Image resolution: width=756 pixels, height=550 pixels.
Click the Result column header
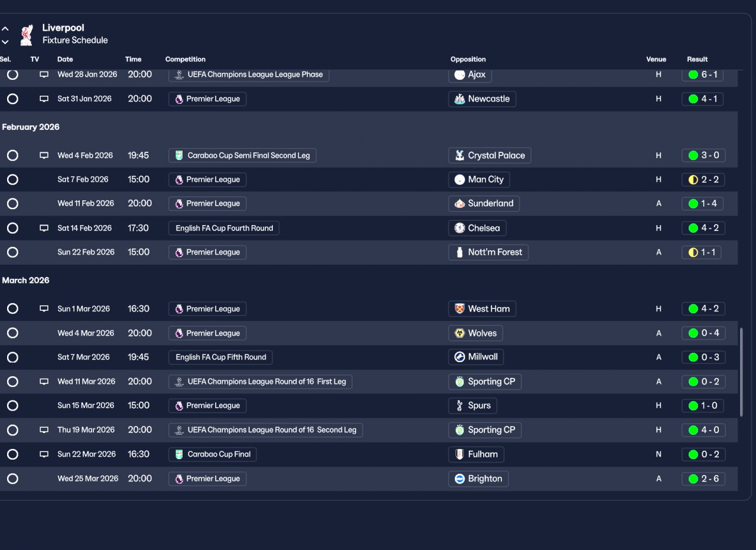697,59
